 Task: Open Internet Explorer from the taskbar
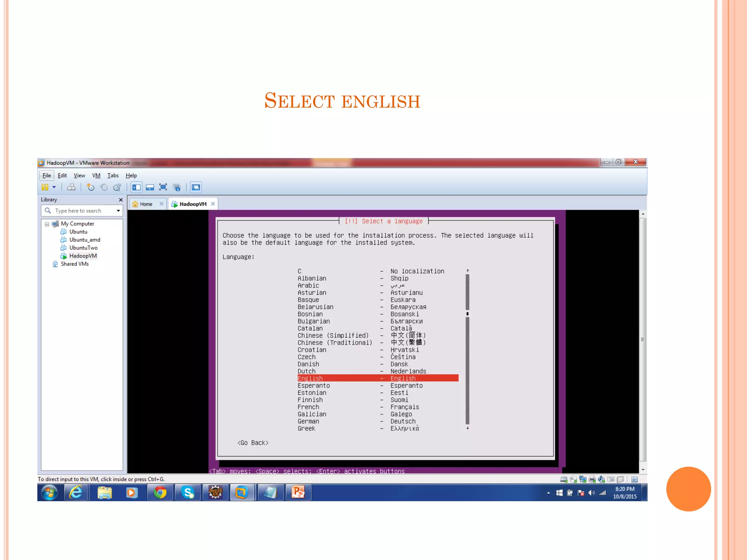[x=76, y=493]
